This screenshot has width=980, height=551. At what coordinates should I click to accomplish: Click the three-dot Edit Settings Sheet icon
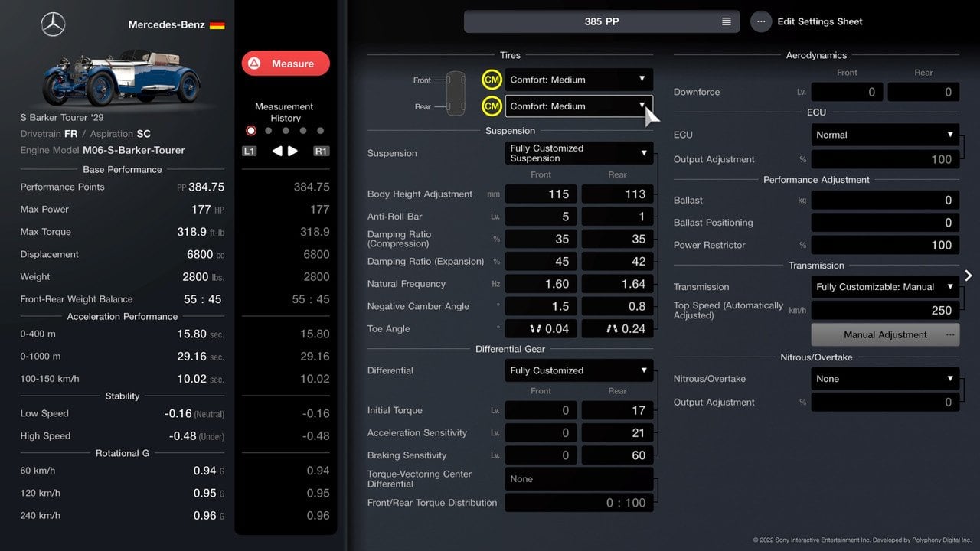[x=760, y=21]
